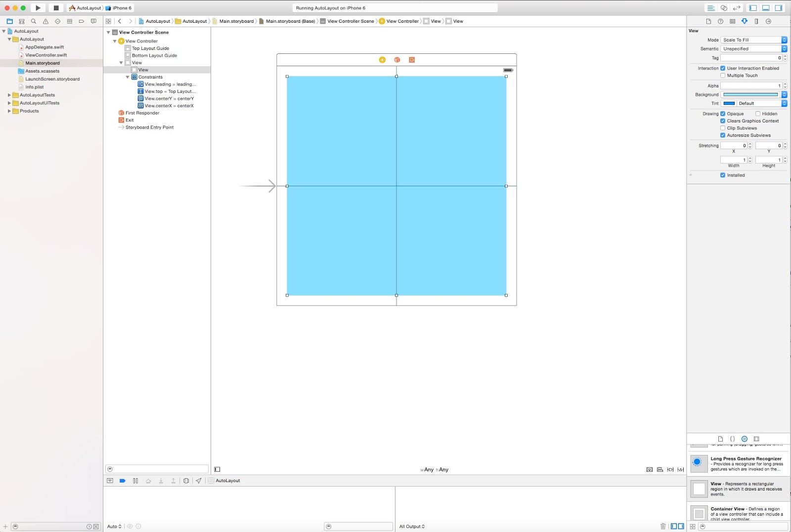Toggle the debug area panel
Image resolution: width=791 pixels, height=532 pixels.
pyautogui.click(x=766, y=8)
